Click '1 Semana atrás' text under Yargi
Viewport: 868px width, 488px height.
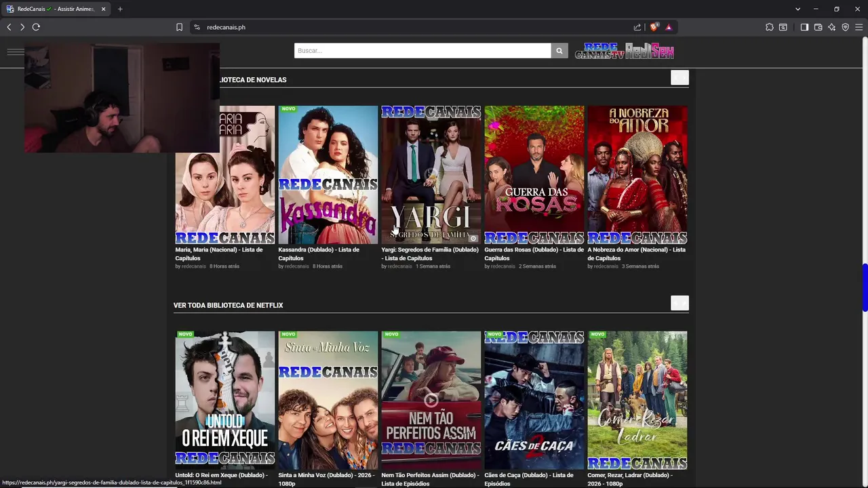433,266
